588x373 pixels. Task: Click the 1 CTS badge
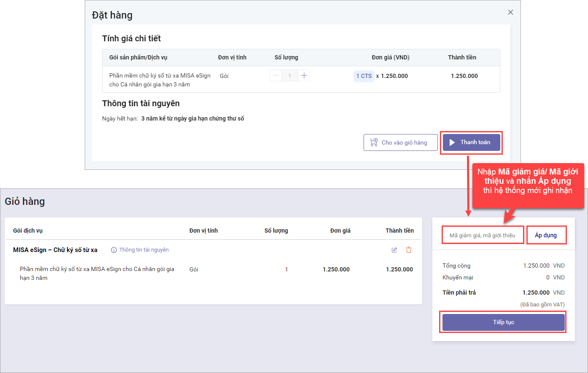click(x=364, y=76)
